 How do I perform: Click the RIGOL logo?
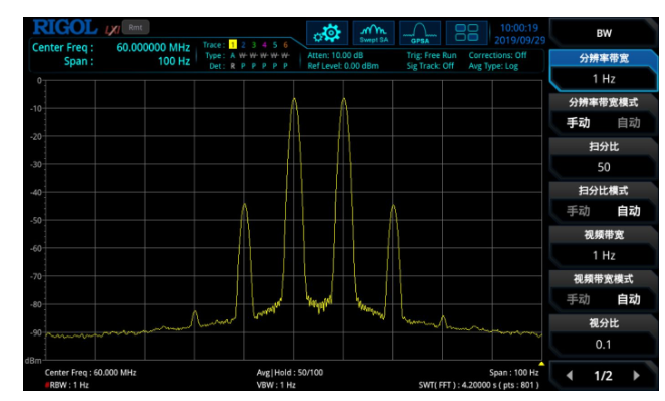click(x=65, y=28)
